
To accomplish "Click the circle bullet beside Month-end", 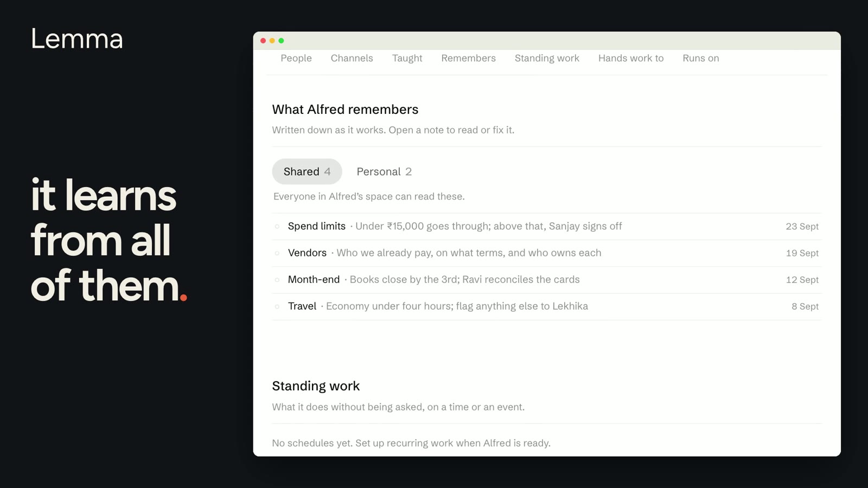I will 277,280.
